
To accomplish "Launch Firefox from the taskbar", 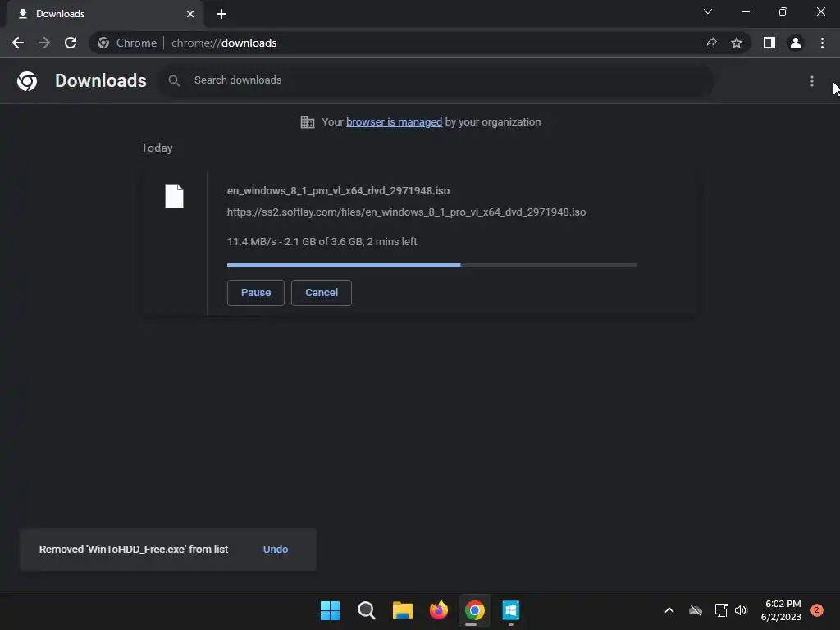I will (x=439, y=610).
